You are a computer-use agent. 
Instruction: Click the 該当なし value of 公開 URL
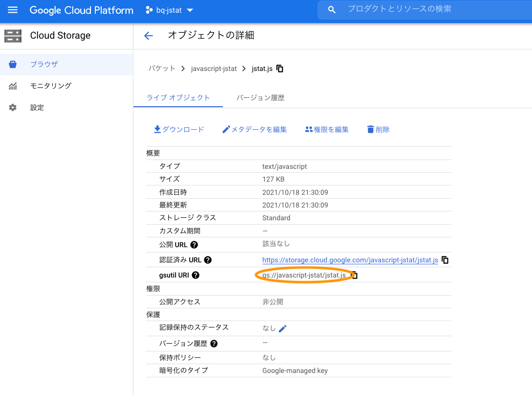(x=276, y=244)
